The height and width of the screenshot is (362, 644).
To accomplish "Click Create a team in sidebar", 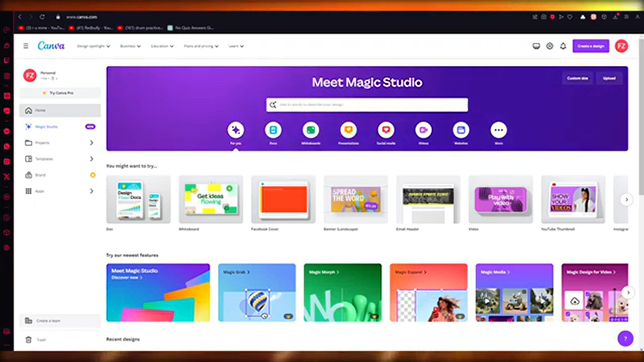I will tap(60, 321).
